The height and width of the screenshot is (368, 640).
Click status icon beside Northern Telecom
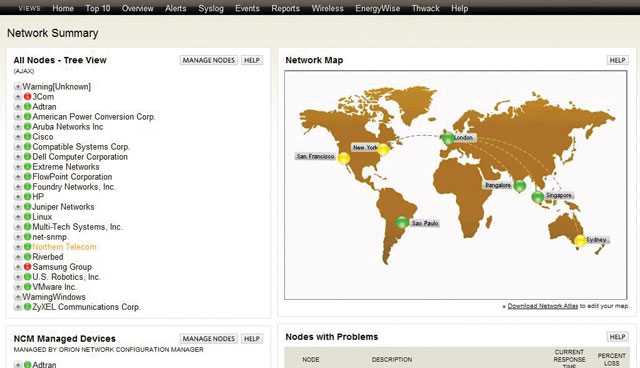click(x=27, y=247)
